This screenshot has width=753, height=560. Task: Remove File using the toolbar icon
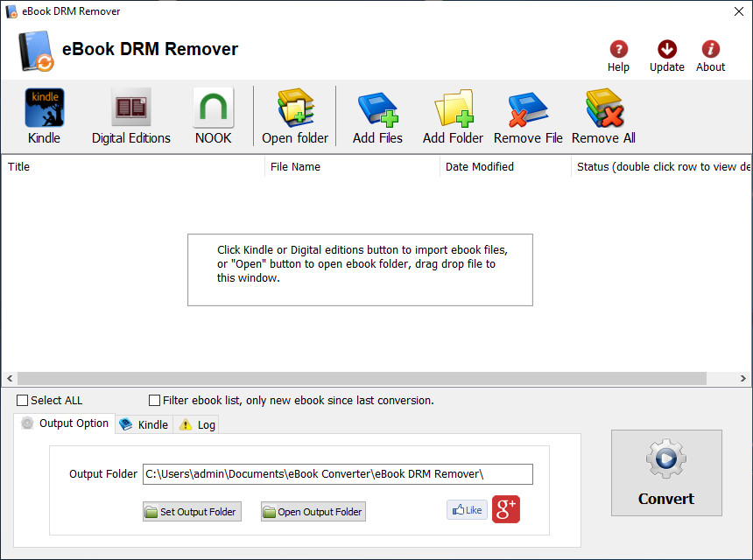528,116
